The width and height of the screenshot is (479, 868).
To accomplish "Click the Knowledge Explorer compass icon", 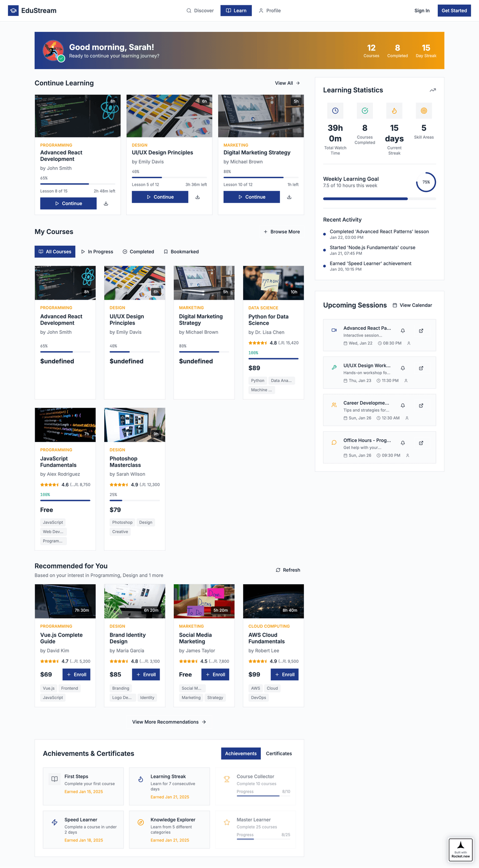I will 141,822.
